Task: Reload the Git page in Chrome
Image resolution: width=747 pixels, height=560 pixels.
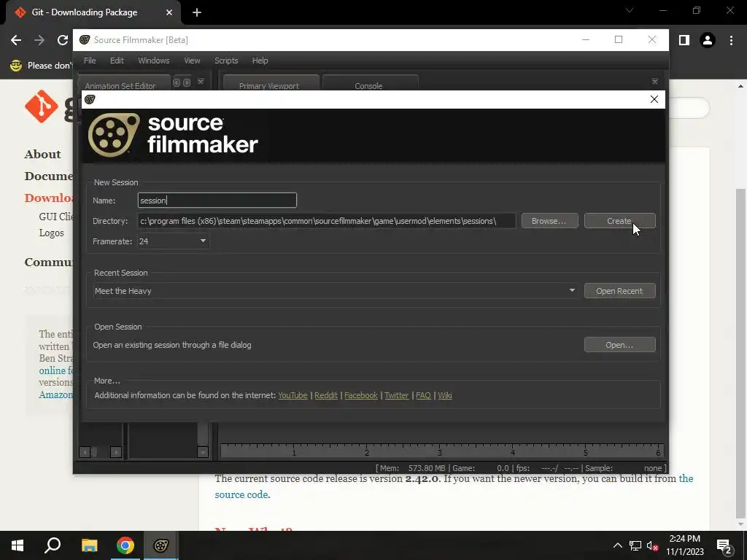Action: 63,41
